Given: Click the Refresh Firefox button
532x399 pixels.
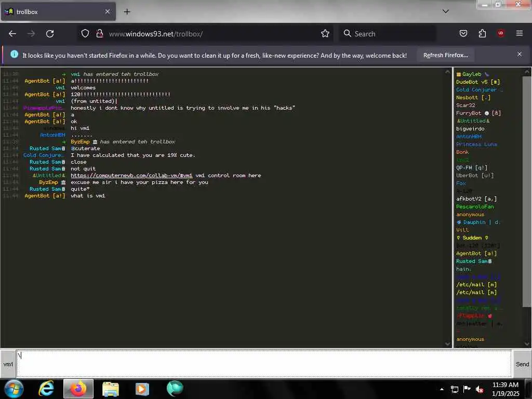Looking at the screenshot, I should [445, 55].
